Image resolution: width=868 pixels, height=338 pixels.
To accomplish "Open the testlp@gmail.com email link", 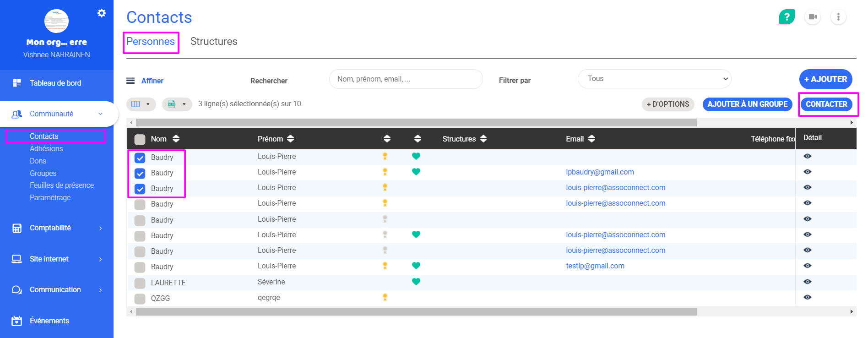I will (595, 266).
